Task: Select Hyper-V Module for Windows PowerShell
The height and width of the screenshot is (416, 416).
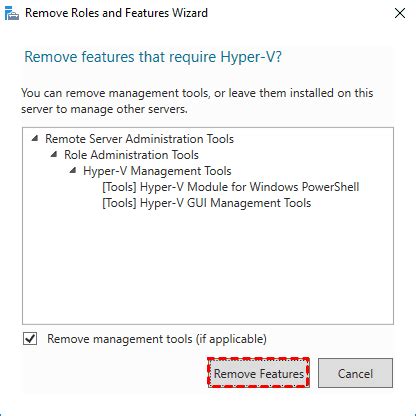Action: click(x=231, y=187)
